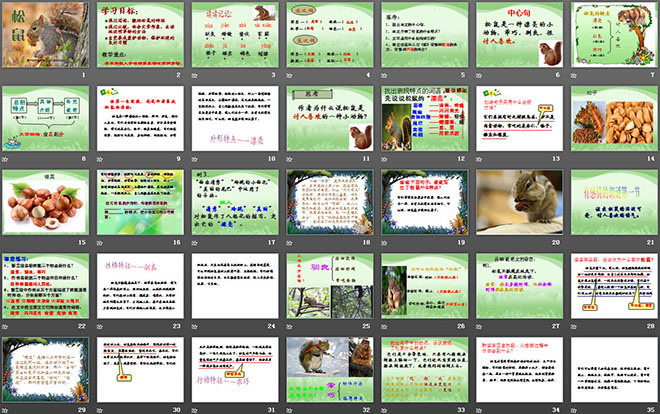The height and width of the screenshot is (414, 660).
Task: Open slide 23 titled 性格特征——驯良
Action: [x=141, y=287]
